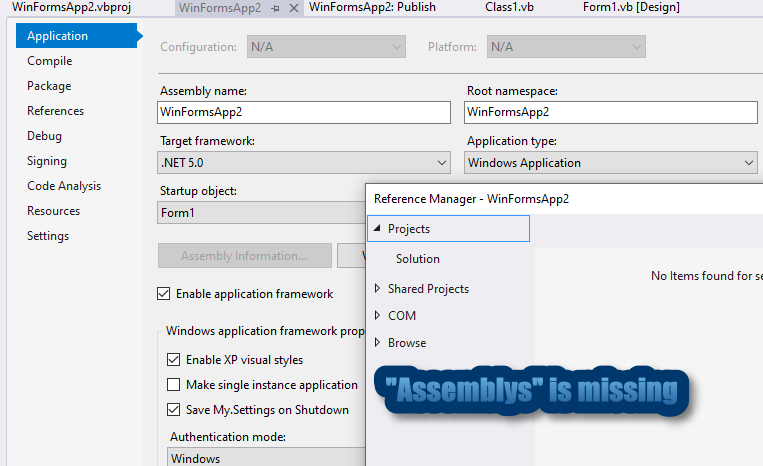Expand the Browse node
This screenshot has height=466, width=763.
[x=377, y=342]
